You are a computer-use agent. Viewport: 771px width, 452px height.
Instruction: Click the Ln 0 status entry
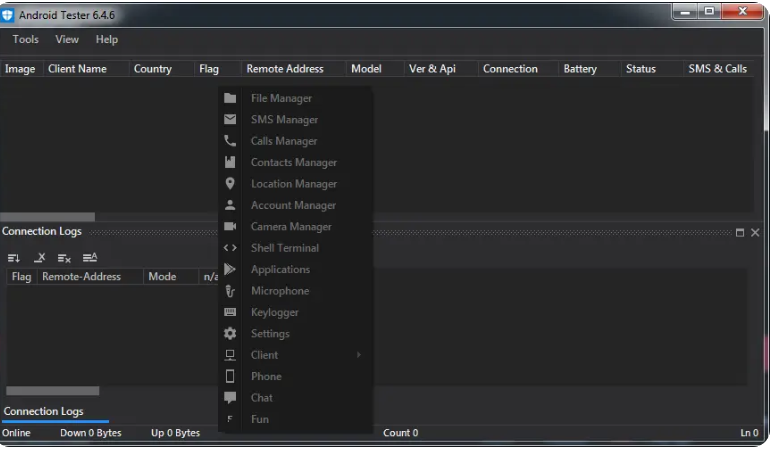point(750,433)
